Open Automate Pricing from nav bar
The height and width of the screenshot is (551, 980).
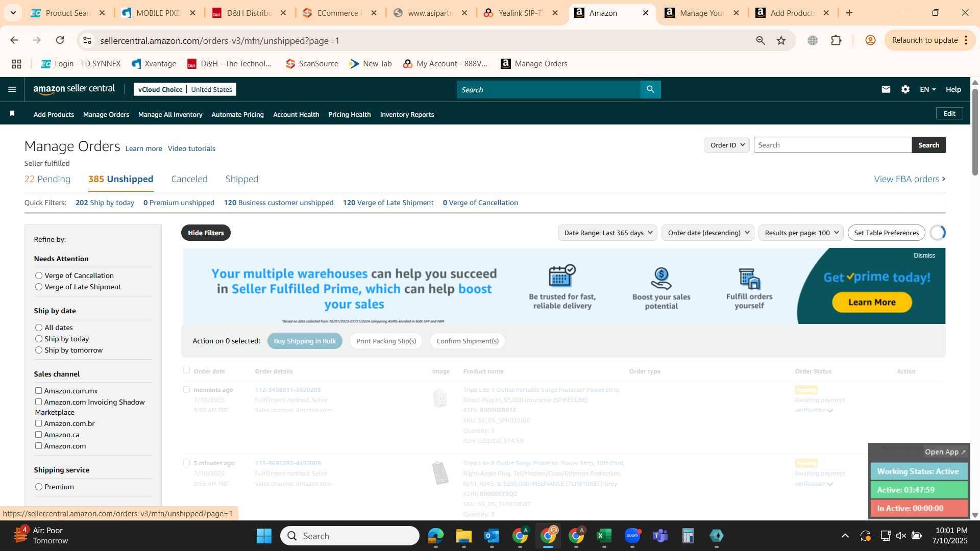coord(238,114)
